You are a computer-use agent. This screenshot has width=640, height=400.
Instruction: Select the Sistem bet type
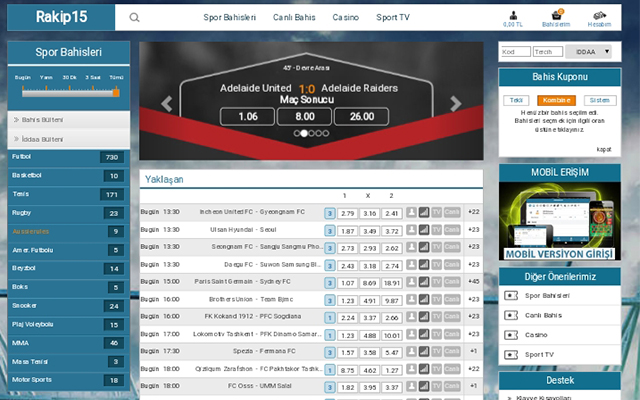[596, 100]
